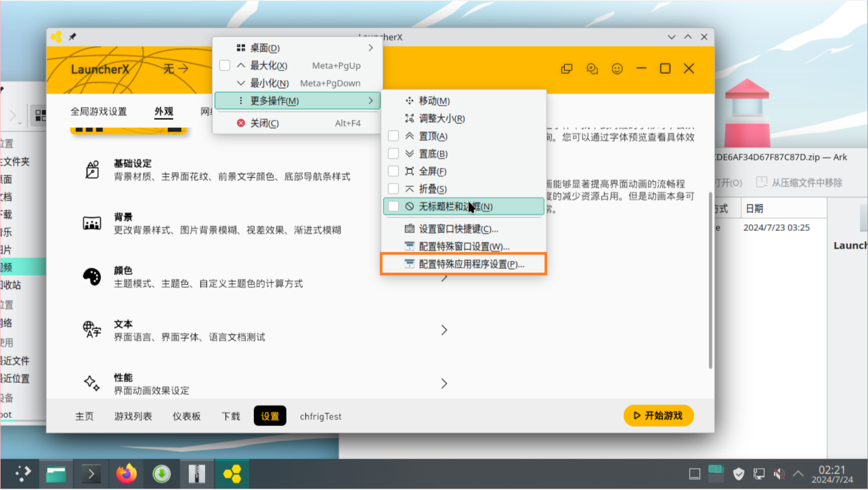Toggle the 最大化 checkbox in window menu
Viewport: 868px width, 490px height.
click(x=225, y=66)
